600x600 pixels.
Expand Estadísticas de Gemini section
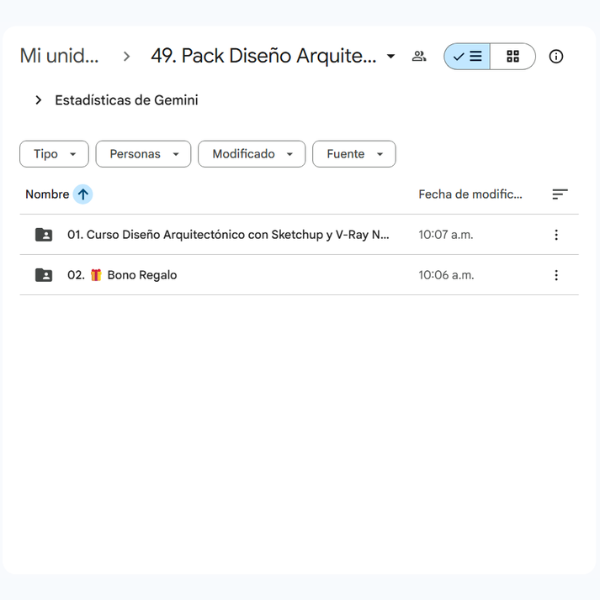pos(38,100)
